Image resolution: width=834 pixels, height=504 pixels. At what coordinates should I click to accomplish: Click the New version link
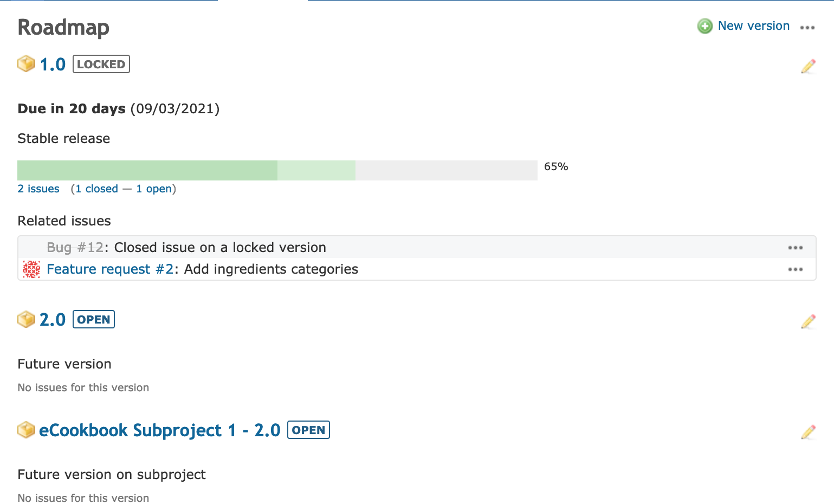[754, 26]
